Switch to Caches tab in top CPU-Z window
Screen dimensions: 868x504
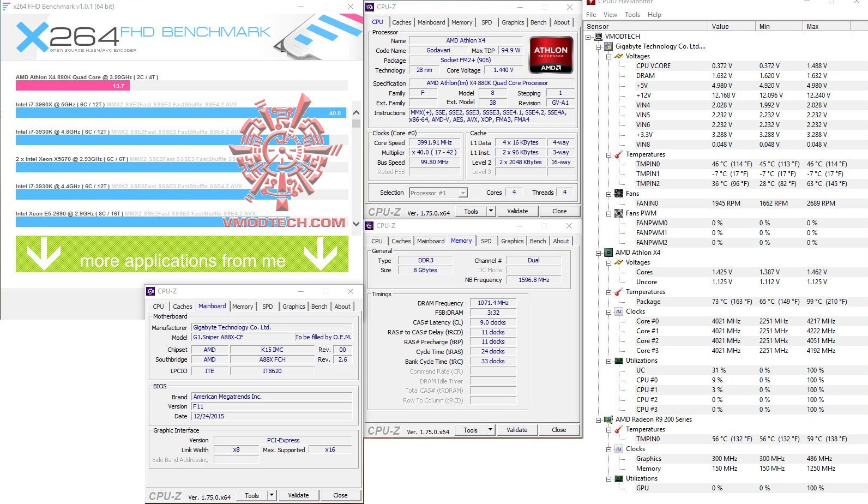click(x=402, y=22)
